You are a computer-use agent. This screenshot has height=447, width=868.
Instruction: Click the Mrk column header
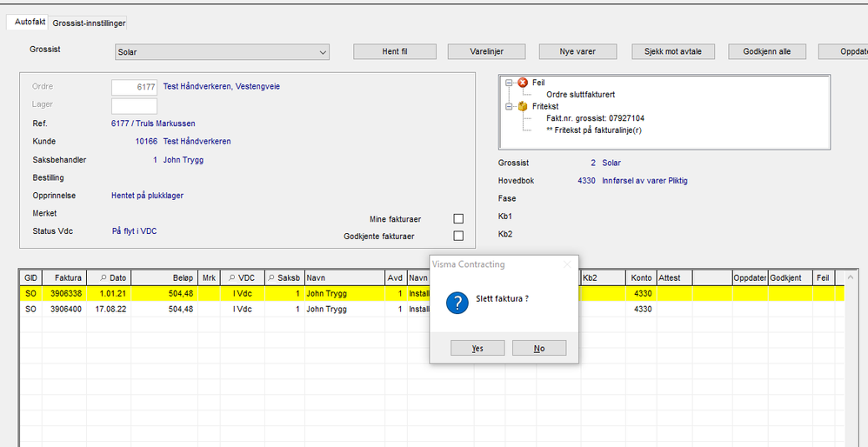pos(209,277)
